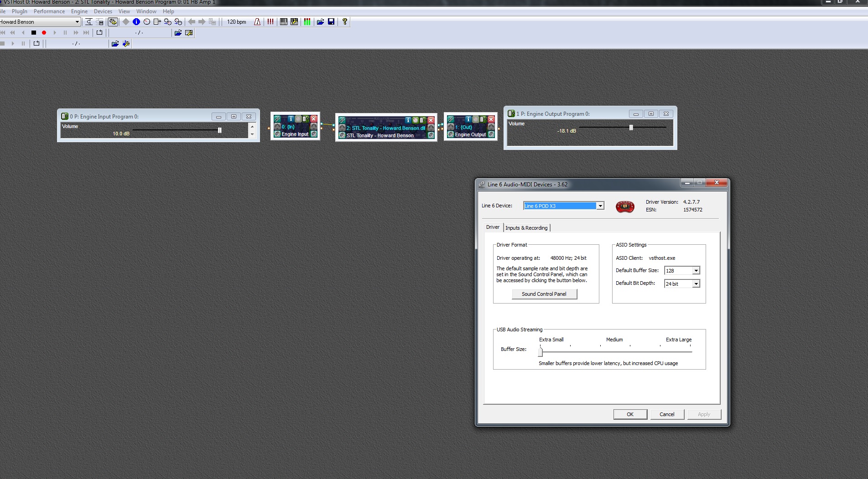Image resolution: width=868 pixels, height=479 pixels.
Task: Close the Line 6 Audio-MIDI Devices dialog
Action: coord(717,183)
